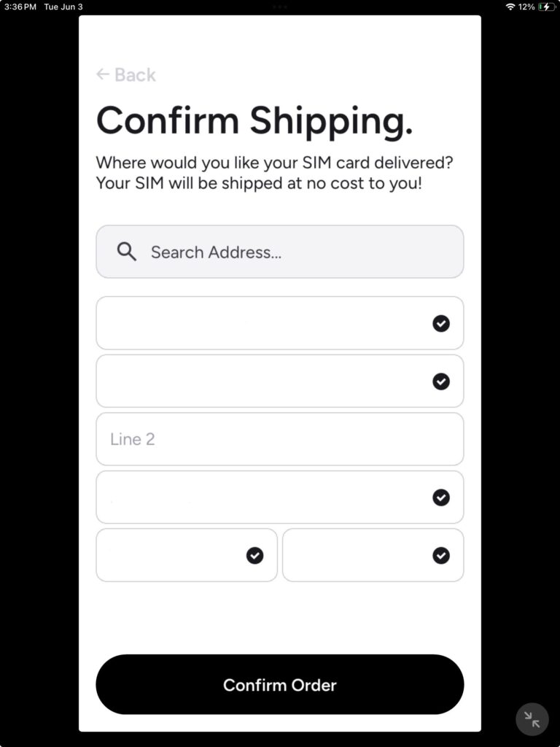Select the text field directly above Line 2

(x=262, y=382)
